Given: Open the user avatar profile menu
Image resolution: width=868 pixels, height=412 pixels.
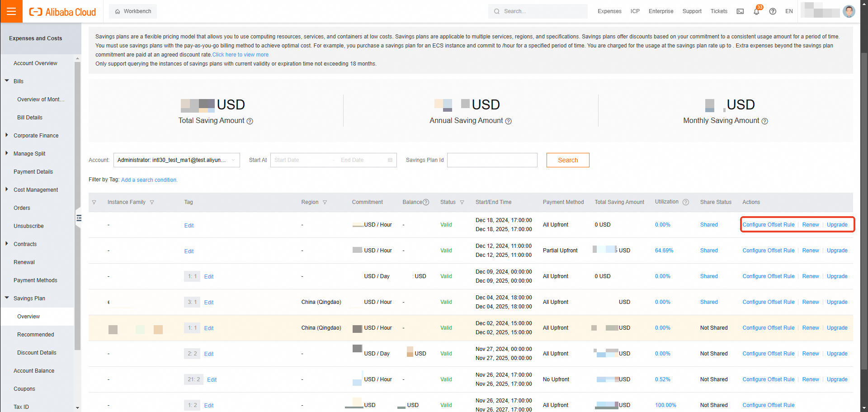Looking at the screenshot, I should click(x=849, y=11).
